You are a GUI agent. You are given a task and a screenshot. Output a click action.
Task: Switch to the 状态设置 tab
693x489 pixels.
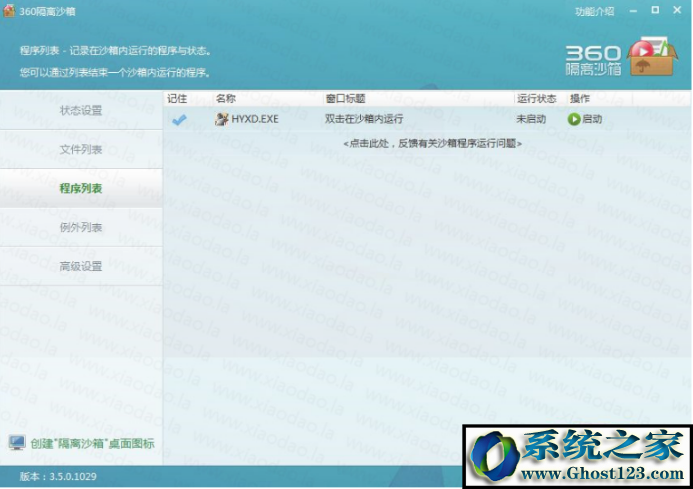(x=81, y=110)
